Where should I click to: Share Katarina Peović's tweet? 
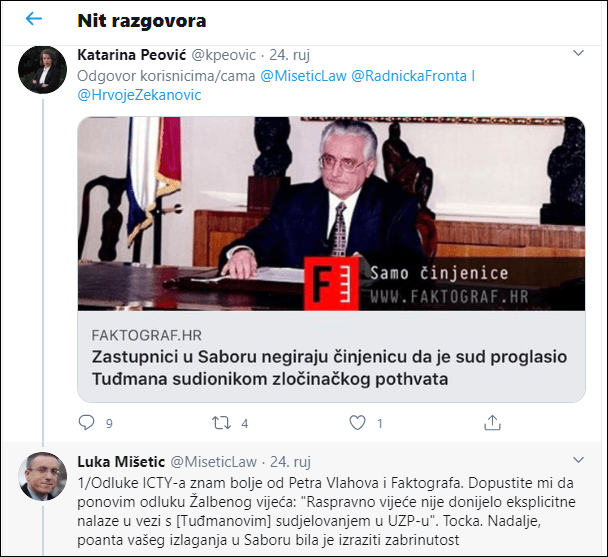tap(492, 423)
